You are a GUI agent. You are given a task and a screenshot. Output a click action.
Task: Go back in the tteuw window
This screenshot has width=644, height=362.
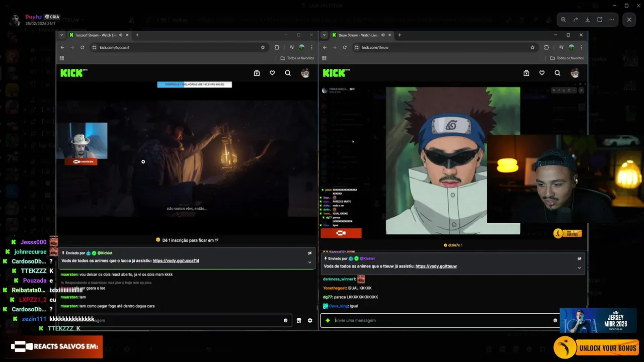(x=325, y=47)
